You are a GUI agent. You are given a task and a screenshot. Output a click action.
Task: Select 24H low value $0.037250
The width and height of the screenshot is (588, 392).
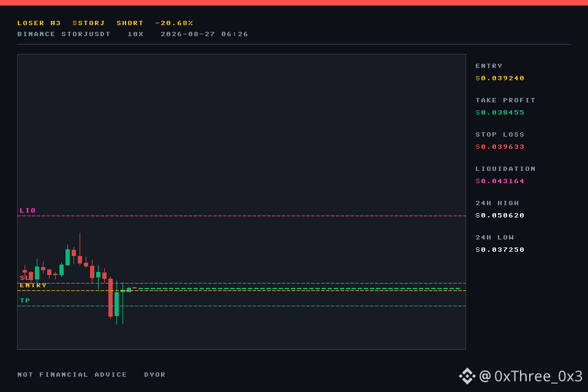(500, 250)
